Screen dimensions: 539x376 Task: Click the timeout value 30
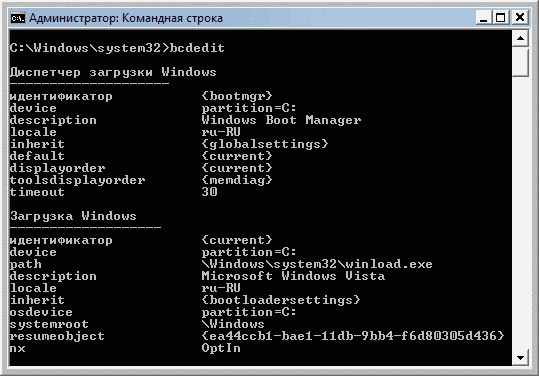[x=209, y=192]
